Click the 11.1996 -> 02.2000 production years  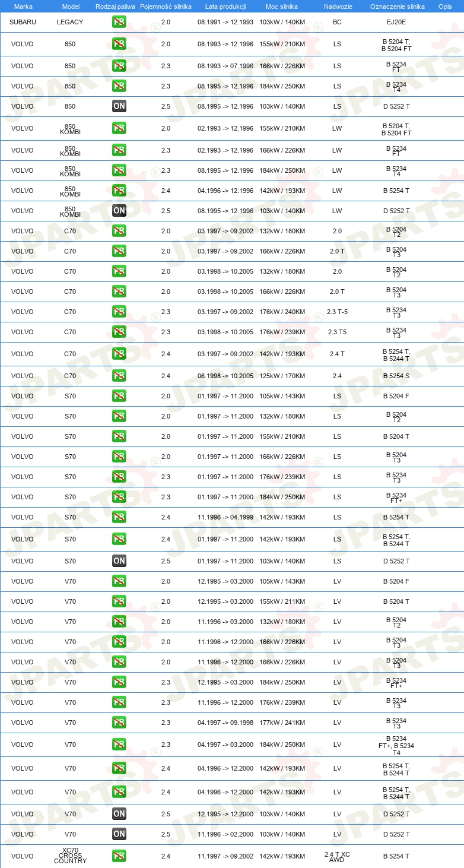tap(225, 834)
